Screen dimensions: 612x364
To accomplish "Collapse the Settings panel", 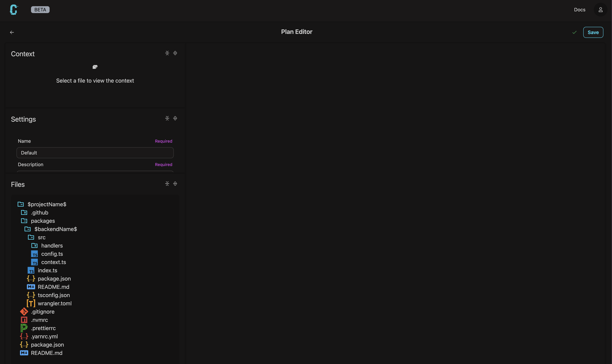I will click(x=167, y=118).
